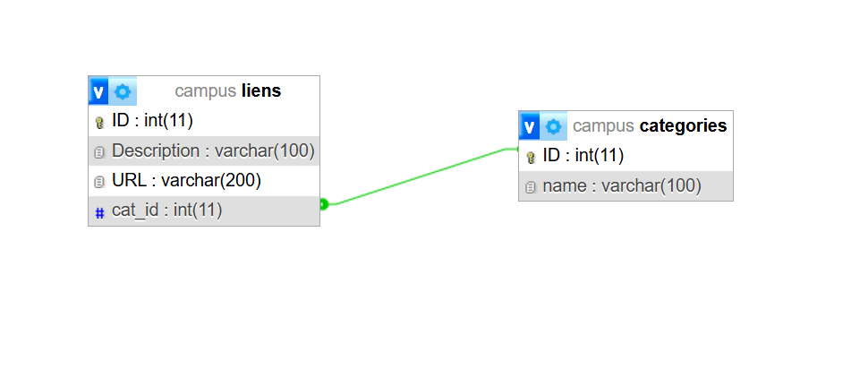Click the URL column type icon
Screen dimensions: 868x387
tap(99, 181)
